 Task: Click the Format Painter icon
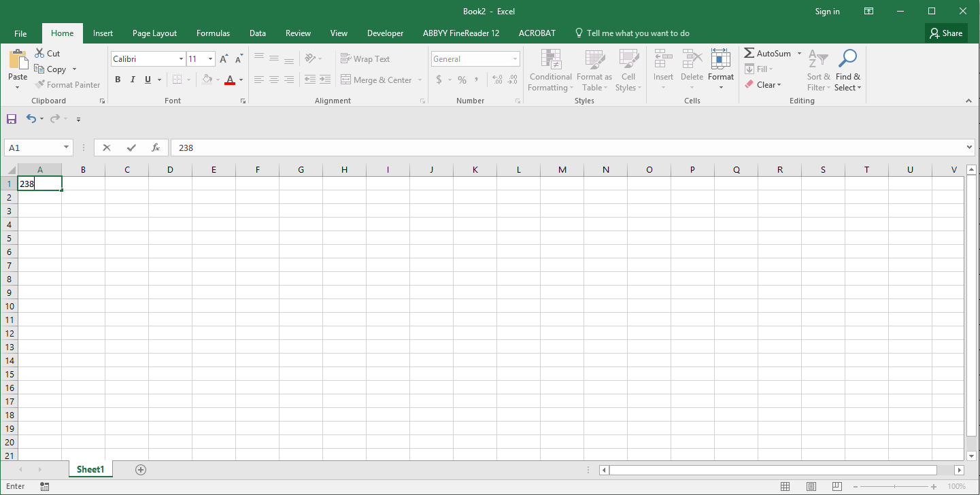(41, 84)
